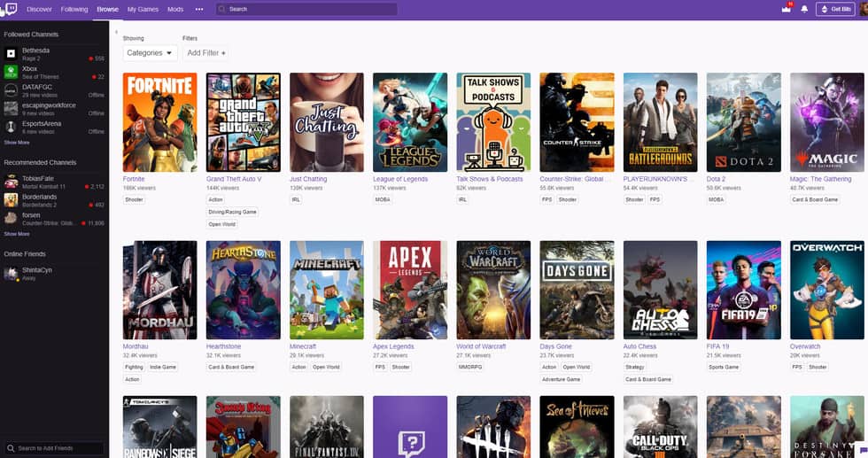This screenshot has height=458, width=868.
Task: Click the unknown-game question mark placeholder tile
Action: click(x=410, y=427)
